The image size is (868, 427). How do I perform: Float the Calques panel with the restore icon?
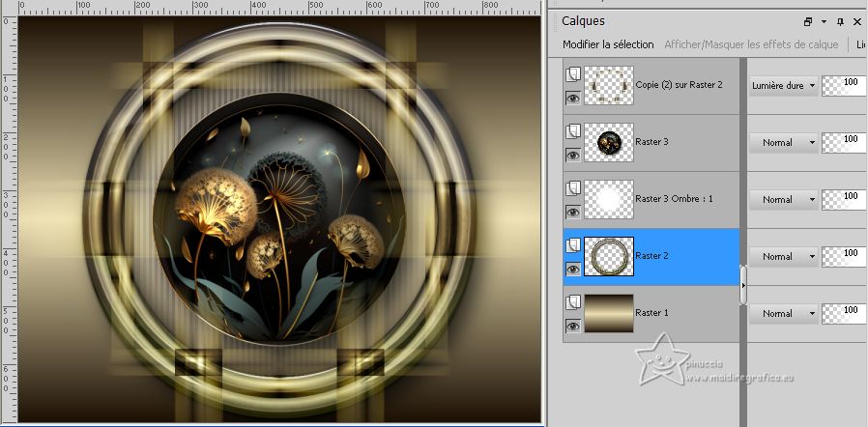tap(808, 22)
